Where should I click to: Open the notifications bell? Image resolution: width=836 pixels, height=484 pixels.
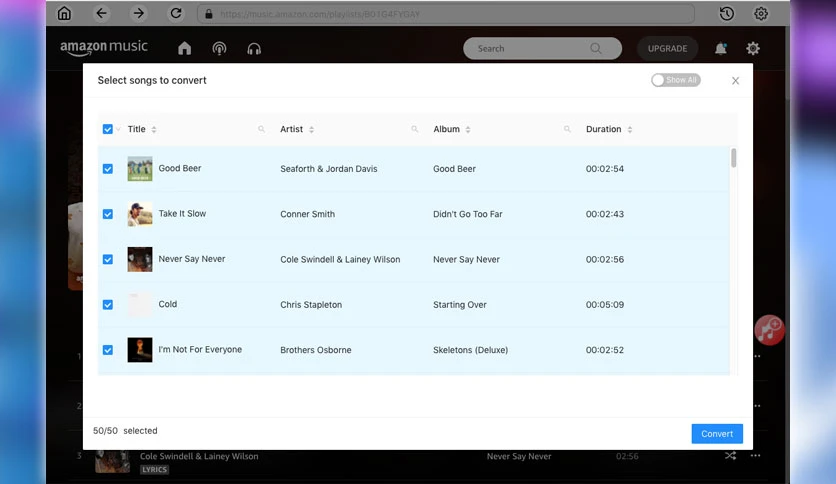click(x=720, y=49)
